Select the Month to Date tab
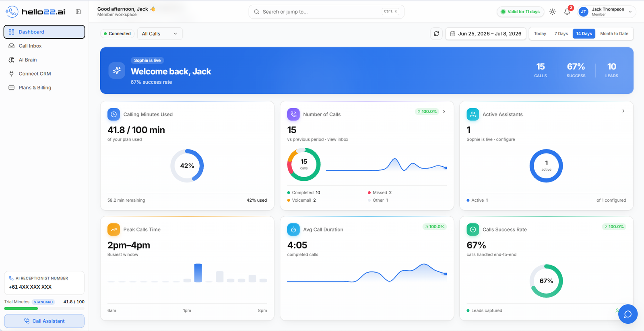The height and width of the screenshot is (331, 644). [614, 34]
